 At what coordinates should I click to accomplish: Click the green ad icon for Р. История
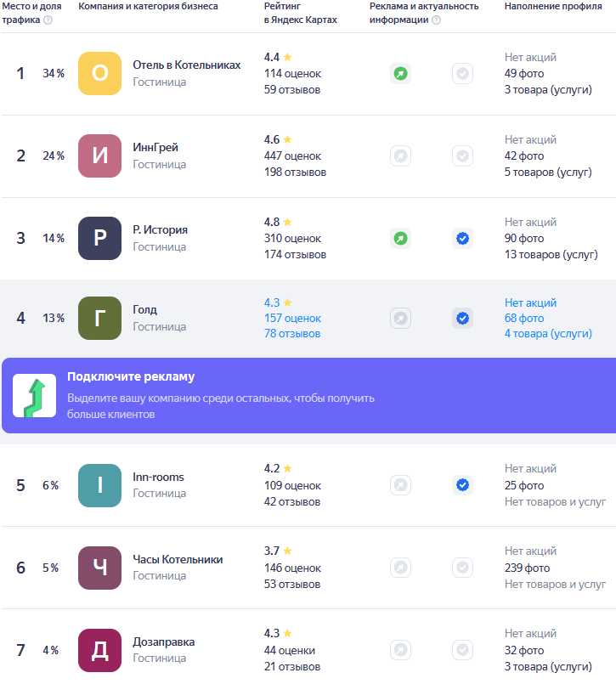click(400, 239)
